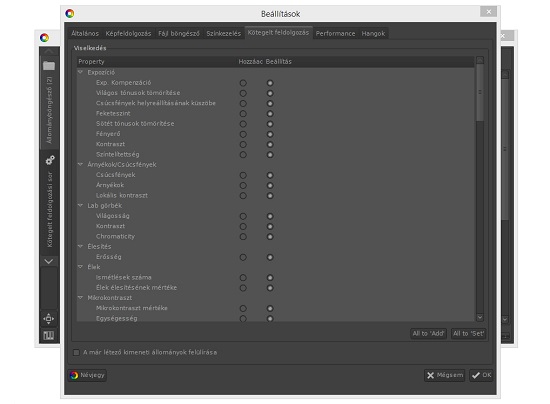
Task: Click the crosshair move icon in sidebar
Action: click(x=48, y=319)
